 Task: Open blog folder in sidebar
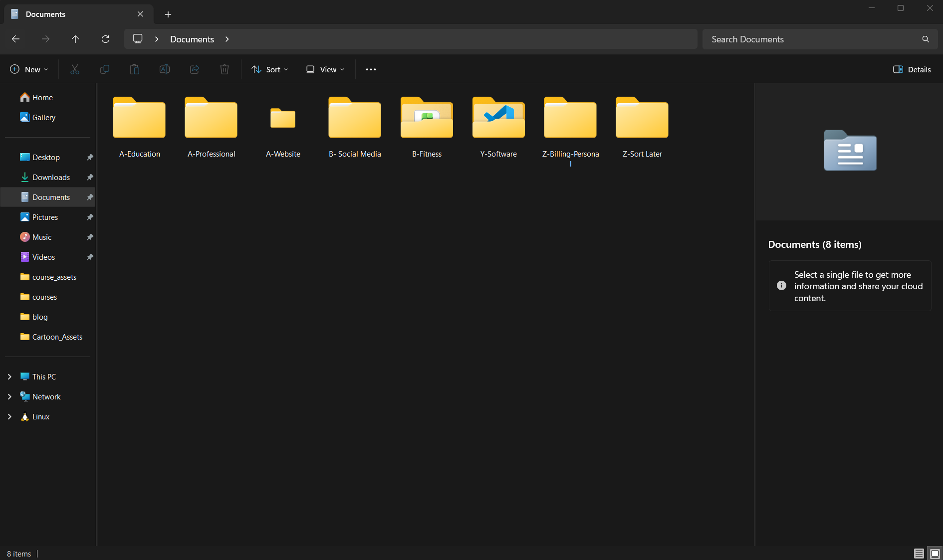tap(48, 317)
